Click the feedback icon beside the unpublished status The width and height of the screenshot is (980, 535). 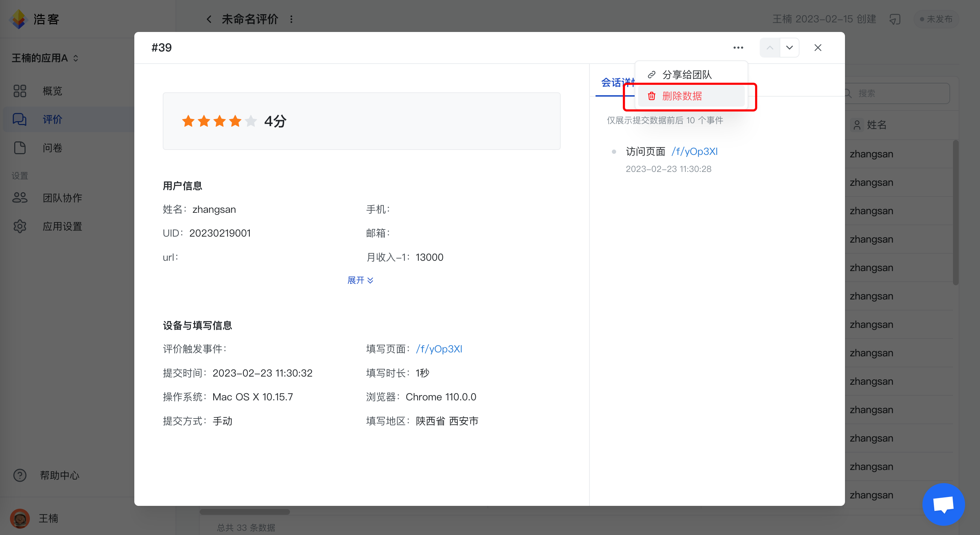pos(895,19)
